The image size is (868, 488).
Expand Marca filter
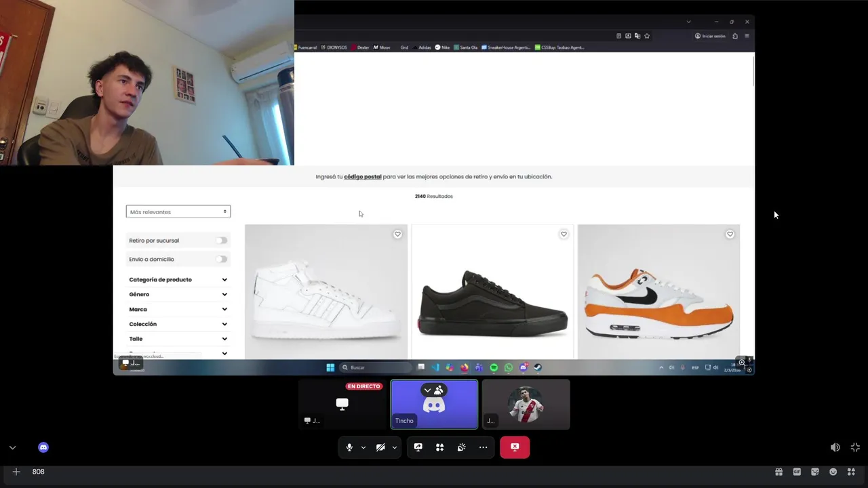tap(178, 309)
